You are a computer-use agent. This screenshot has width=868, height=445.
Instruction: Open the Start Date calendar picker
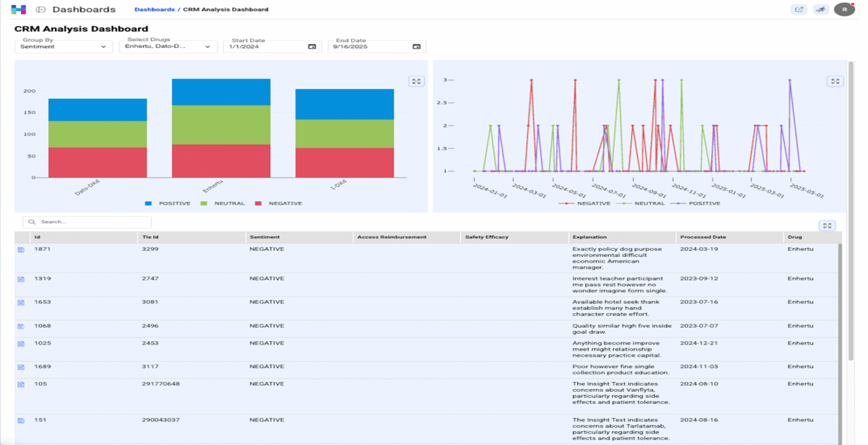[x=312, y=47]
